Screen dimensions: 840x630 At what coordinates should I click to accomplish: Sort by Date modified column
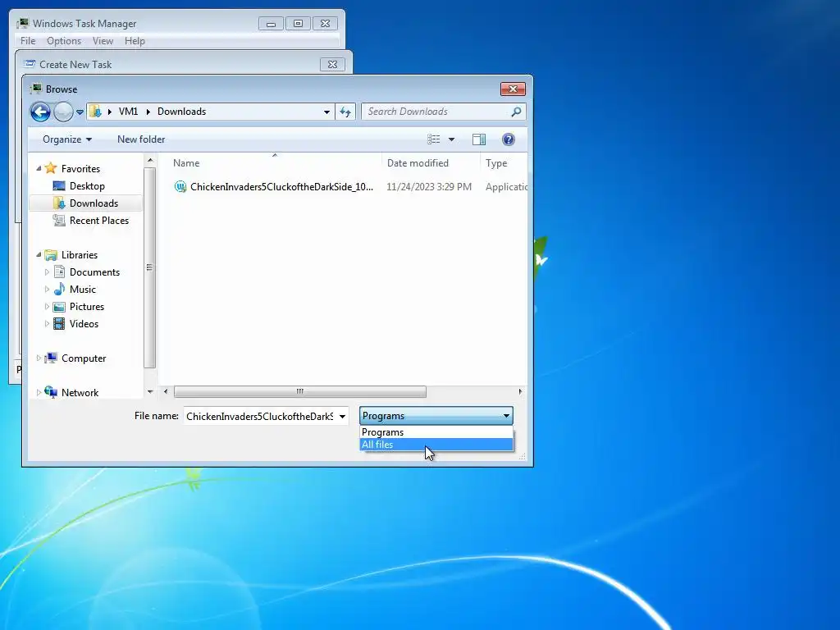[418, 163]
